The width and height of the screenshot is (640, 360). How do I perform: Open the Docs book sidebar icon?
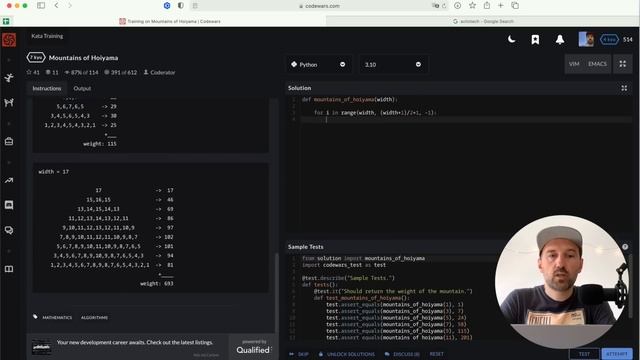[9, 269]
